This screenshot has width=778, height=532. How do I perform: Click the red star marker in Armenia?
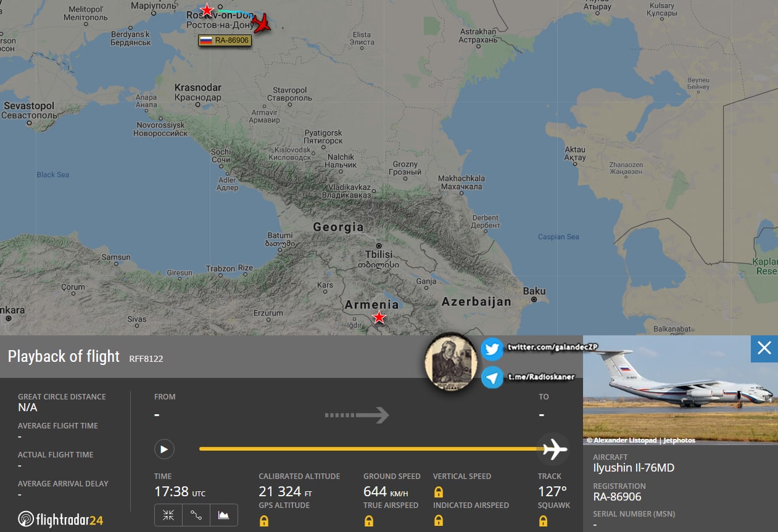[379, 317]
